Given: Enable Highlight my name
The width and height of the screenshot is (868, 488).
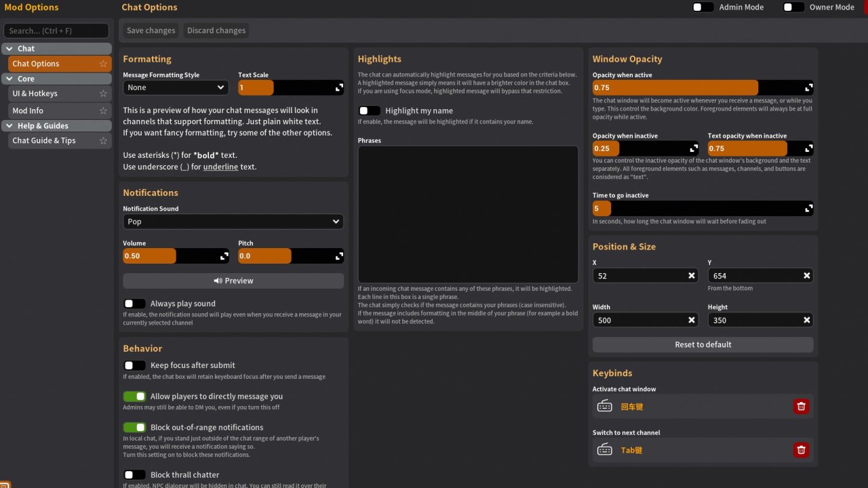Looking at the screenshot, I should coord(369,110).
